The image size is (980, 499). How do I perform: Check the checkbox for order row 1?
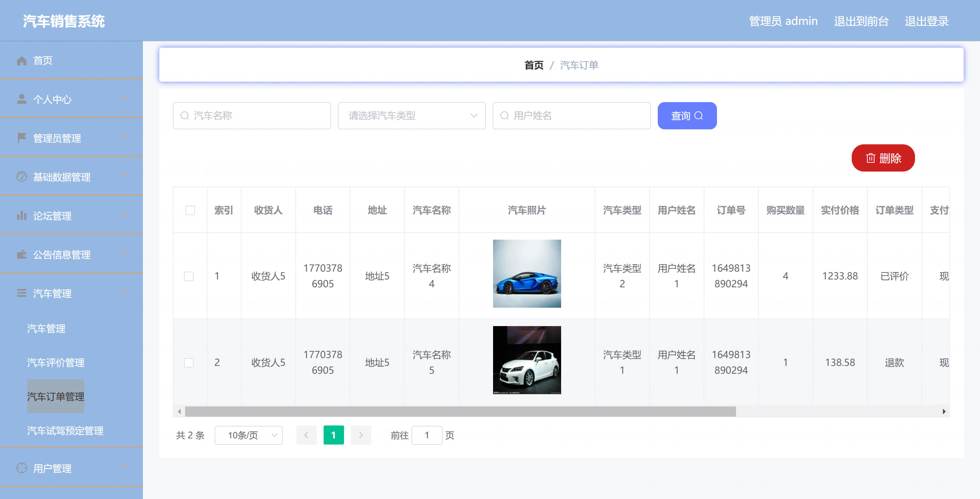(189, 276)
